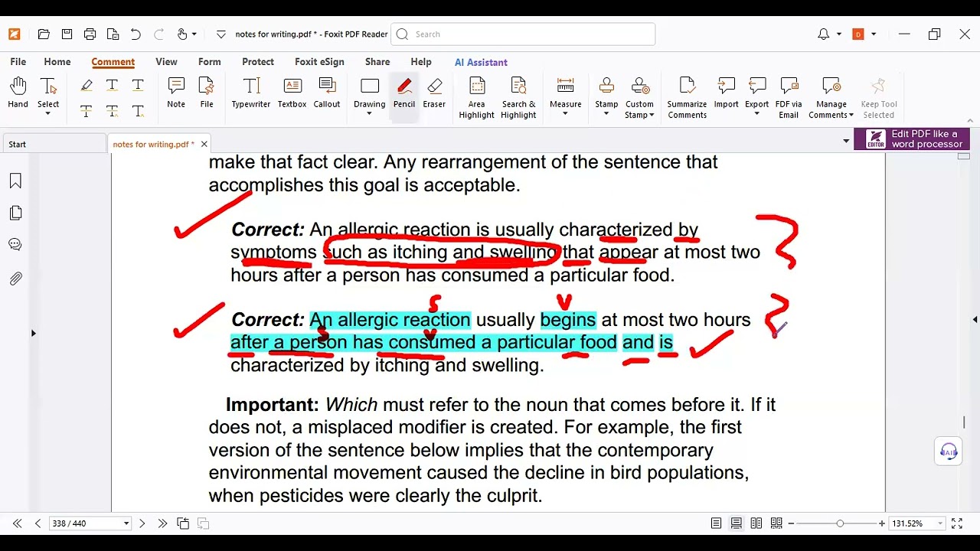980x551 pixels.
Task: Open the zoom percentage dropdown
Action: point(940,523)
